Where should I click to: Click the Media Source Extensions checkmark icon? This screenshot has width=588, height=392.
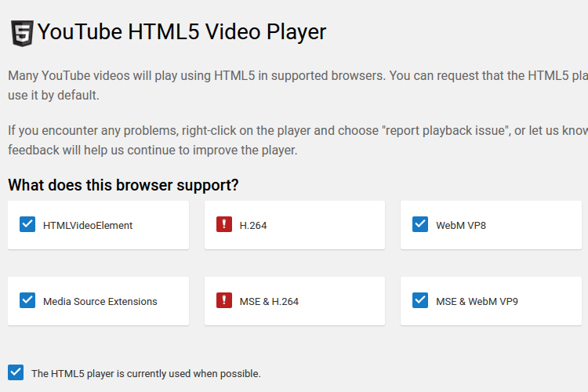coord(27,300)
